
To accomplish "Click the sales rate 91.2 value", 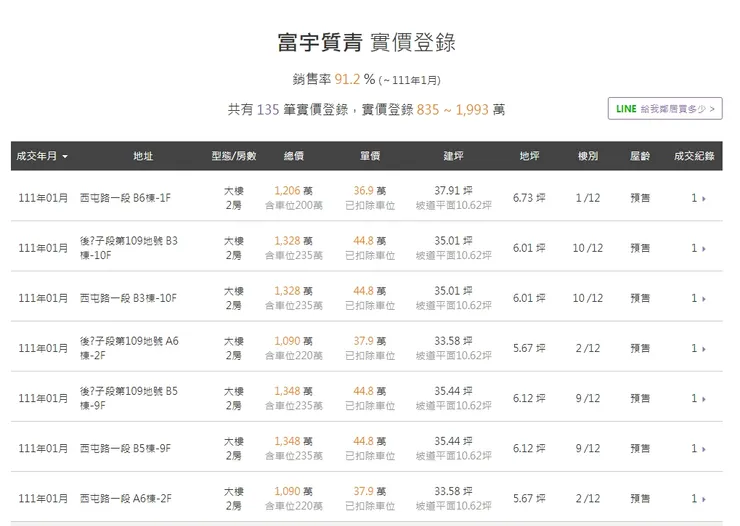I will 347,79.
